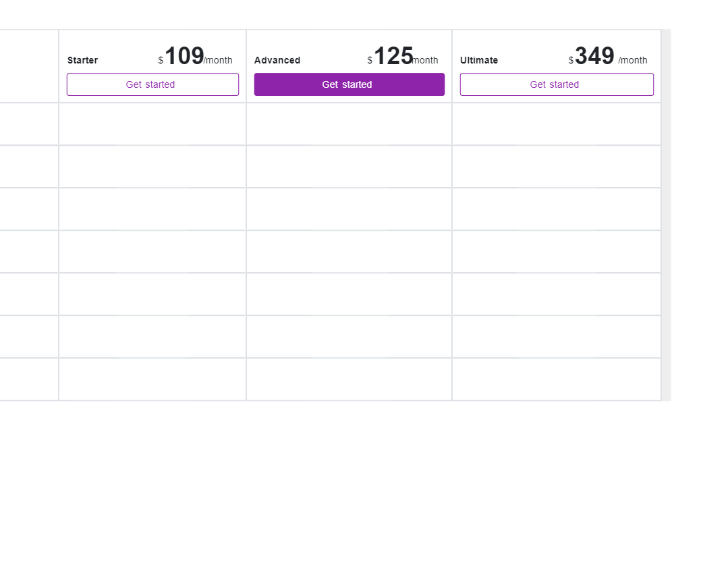
Task: Click the dollar sign before 349
Action: [x=571, y=61]
